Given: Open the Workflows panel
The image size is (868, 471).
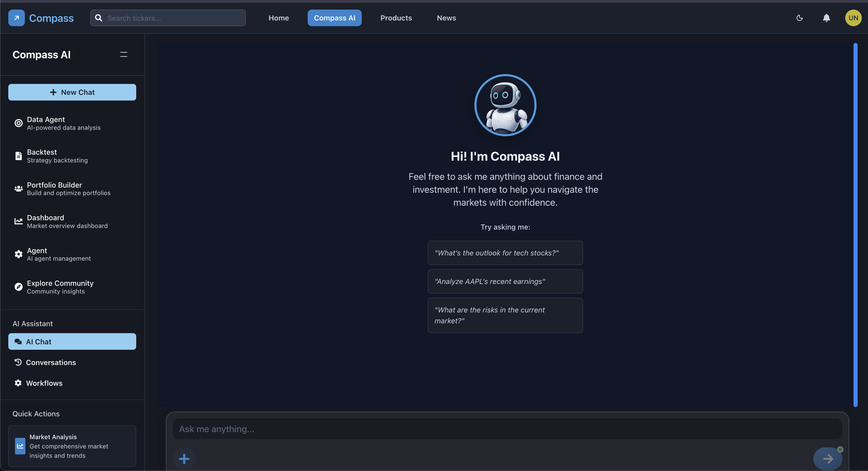Looking at the screenshot, I should click(44, 383).
